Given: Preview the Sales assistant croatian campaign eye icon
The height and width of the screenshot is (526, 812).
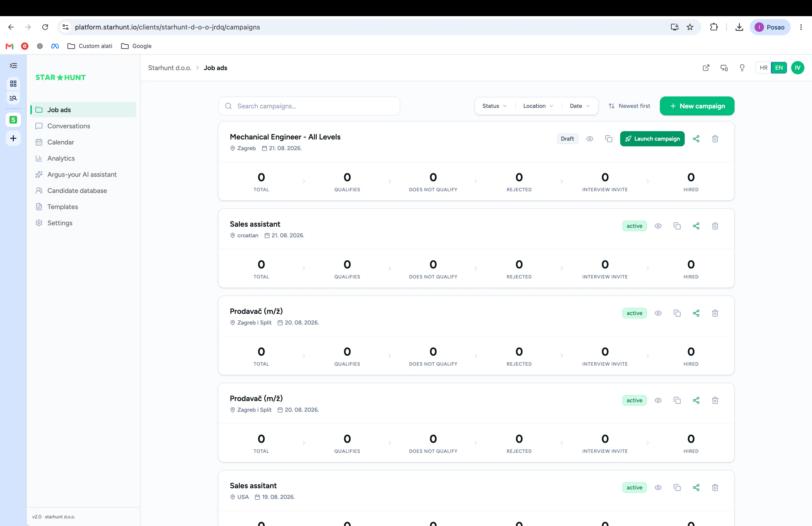Looking at the screenshot, I should click(x=658, y=226).
